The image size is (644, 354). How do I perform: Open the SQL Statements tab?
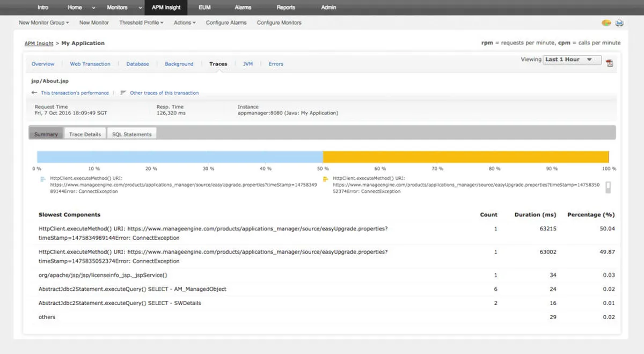click(x=131, y=134)
